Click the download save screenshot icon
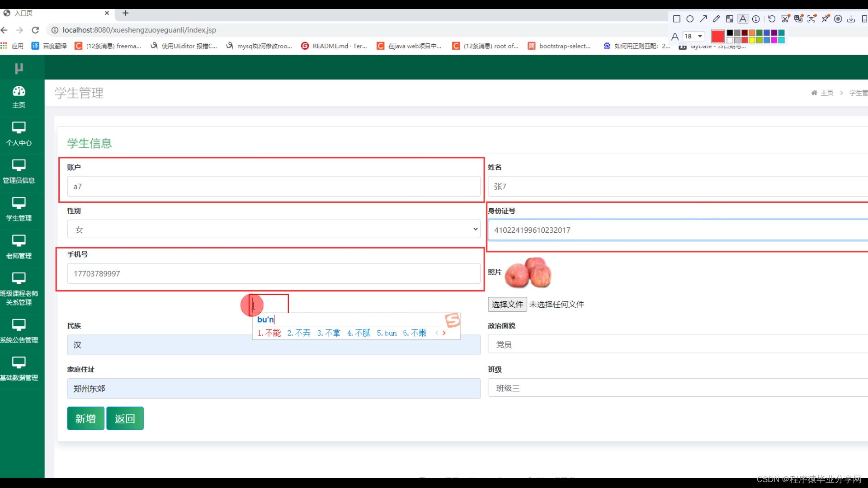 pyautogui.click(x=851, y=19)
